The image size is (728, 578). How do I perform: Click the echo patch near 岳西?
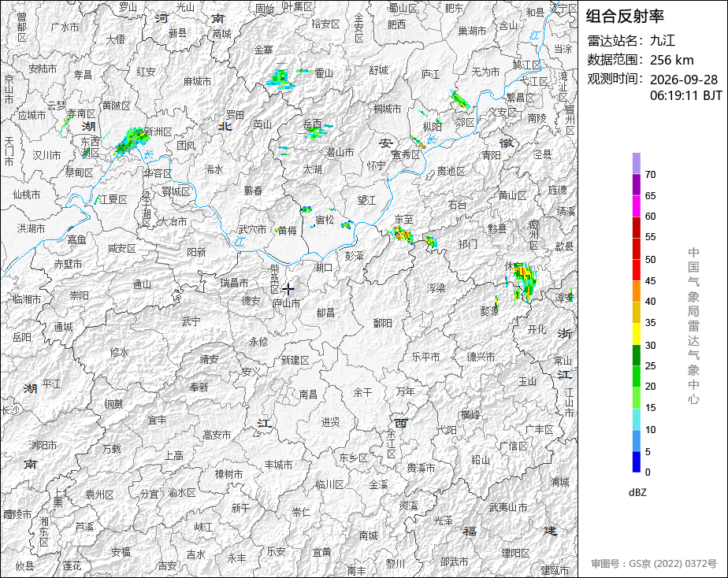click(316, 132)
